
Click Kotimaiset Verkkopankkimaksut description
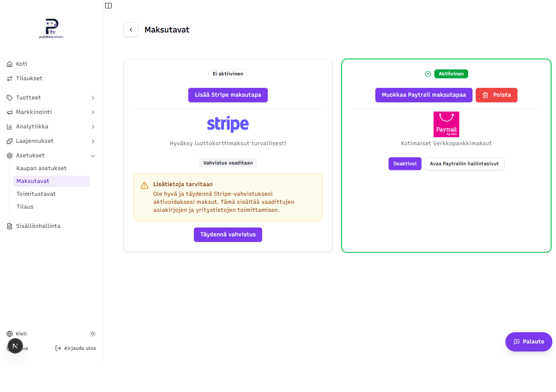click(x=446, y=143)
